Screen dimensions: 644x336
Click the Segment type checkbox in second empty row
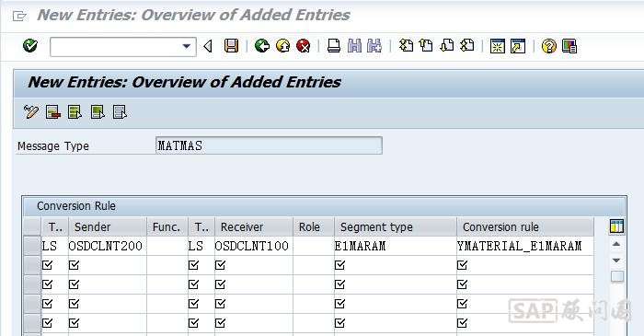339,284
